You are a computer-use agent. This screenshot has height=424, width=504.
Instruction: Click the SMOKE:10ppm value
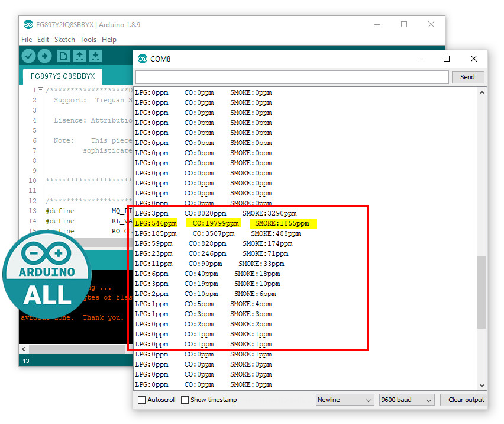pos(257,284)
